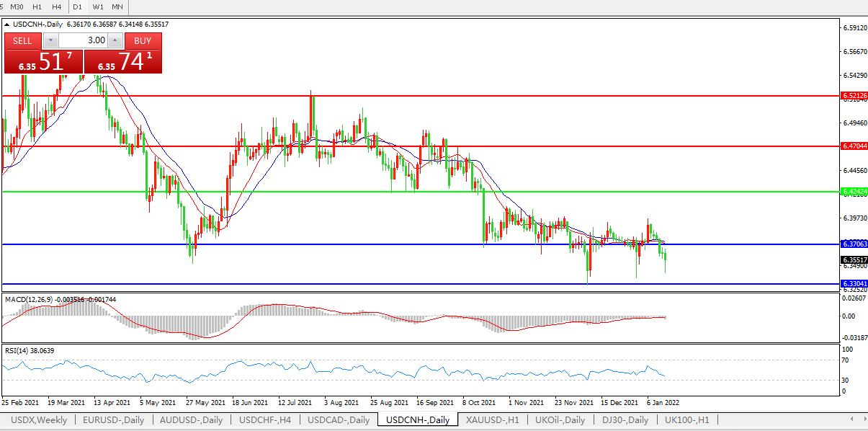The height and width of the screenshot is (431, 868).
Task: Switch to XAUUSD-,H1 chart tab
Action: tap(493, 419)
